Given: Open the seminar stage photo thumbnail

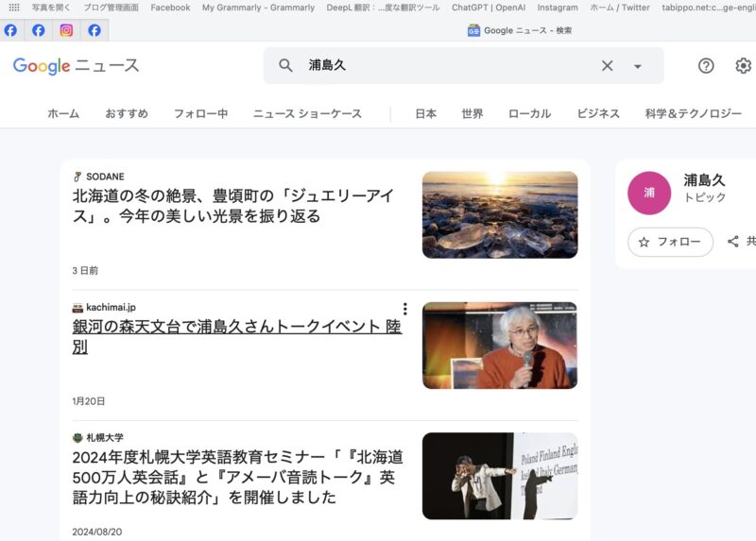Looking at the screenshot, I should click(500, 476).
